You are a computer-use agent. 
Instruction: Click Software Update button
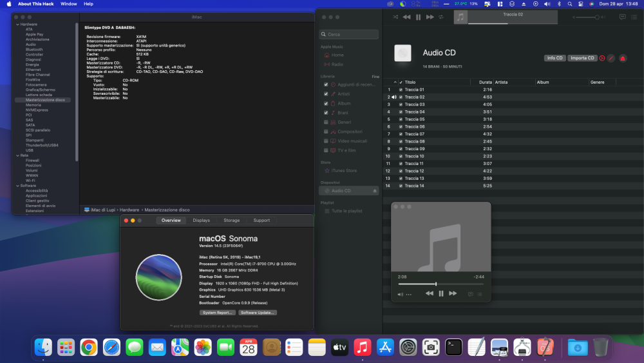point(258,313)
